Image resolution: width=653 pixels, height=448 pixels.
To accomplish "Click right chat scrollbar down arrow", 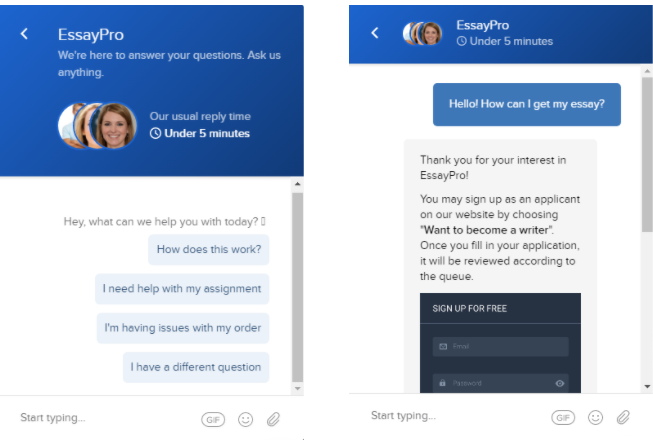I will 647,386.
